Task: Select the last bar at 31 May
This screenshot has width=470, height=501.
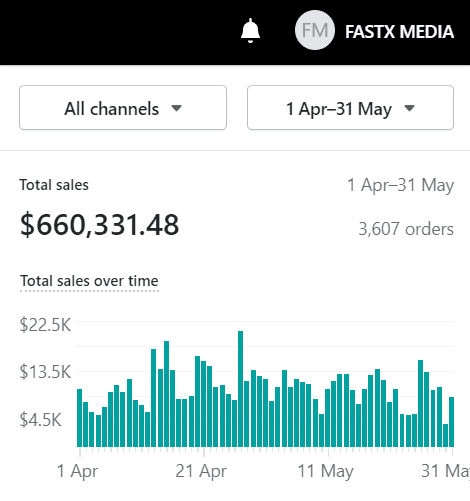Action: tap(452, 422)
